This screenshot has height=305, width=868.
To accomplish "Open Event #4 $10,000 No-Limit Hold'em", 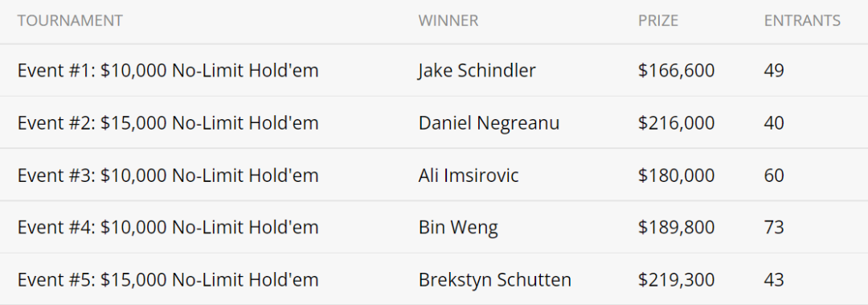I will [x=168, y=228].
